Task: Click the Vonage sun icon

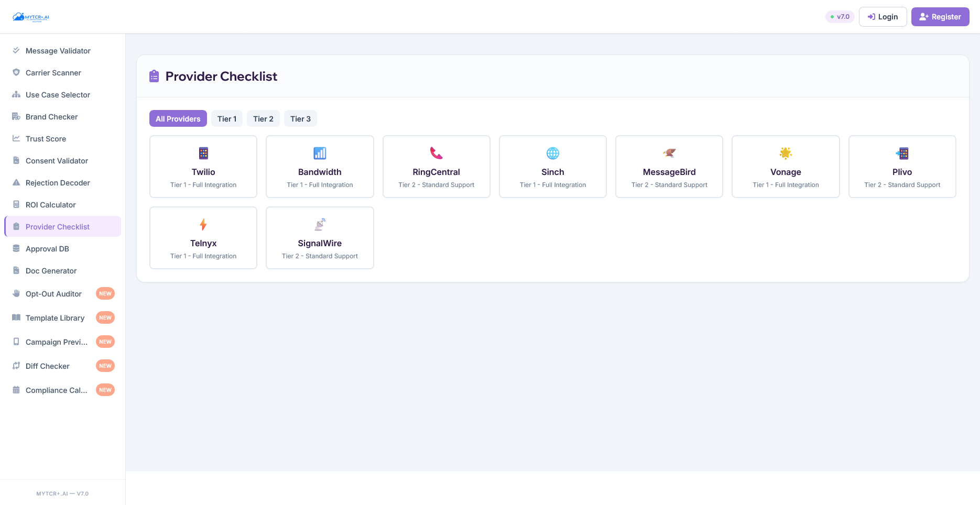Action: (x=786, y=153)
